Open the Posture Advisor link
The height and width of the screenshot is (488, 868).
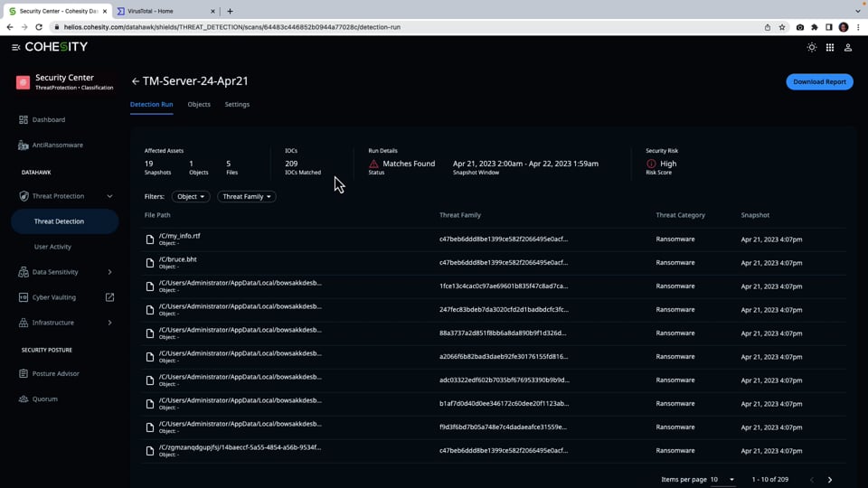[55, 373]
